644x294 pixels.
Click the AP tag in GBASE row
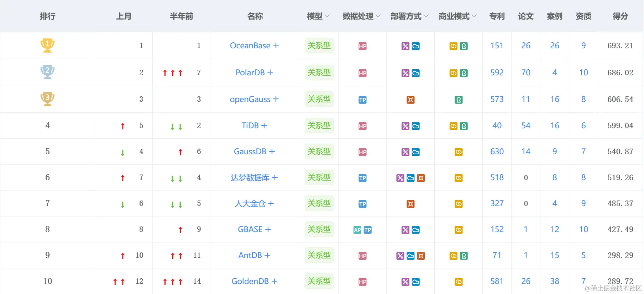coord(357,230)
